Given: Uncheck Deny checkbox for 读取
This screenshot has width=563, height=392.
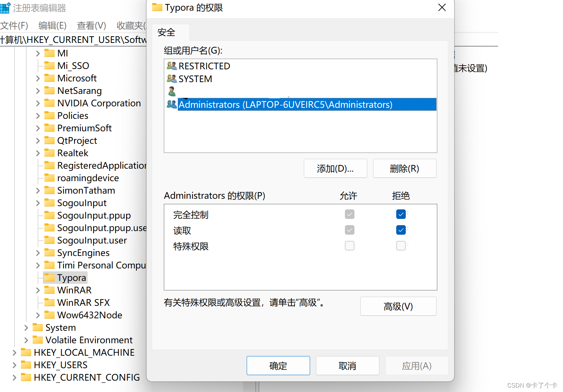Looking at the screenshot, I should (401, 230).
